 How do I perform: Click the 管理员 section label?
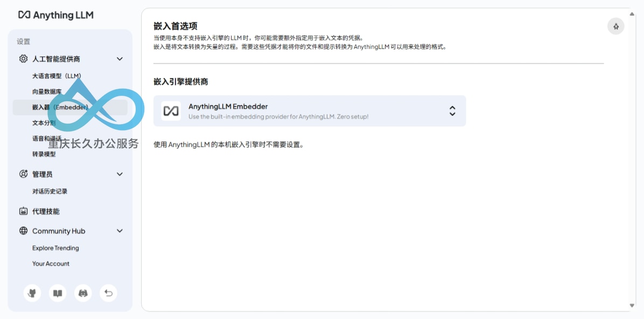click(43, 174)
